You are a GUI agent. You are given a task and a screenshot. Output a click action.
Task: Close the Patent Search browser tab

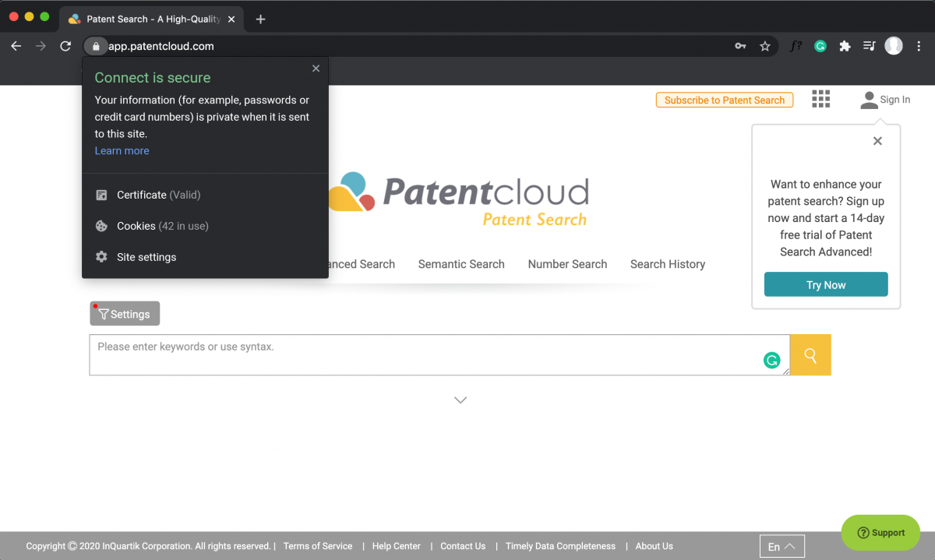pyautogui.click(x=231, y=19)
